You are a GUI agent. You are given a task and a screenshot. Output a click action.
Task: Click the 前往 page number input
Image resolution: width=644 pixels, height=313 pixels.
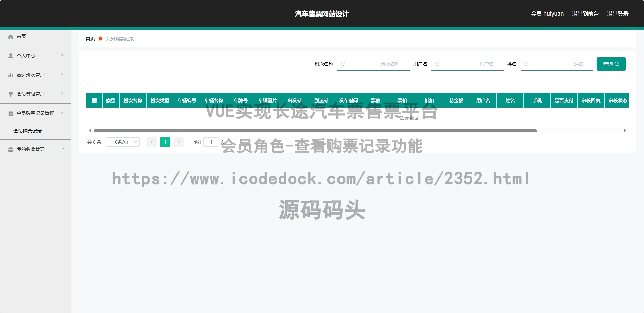coord(211,142)
